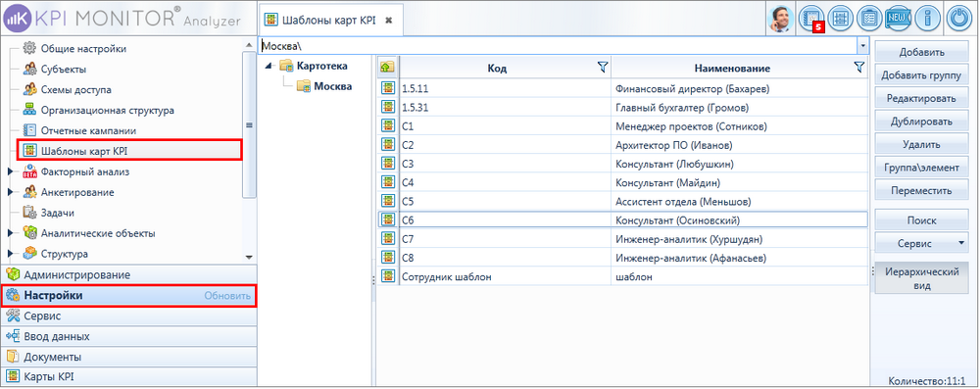The height and width of the screenshot is (389, 980).
Task: Toggle the Иерархический вид button
Action: coord(921,279)
